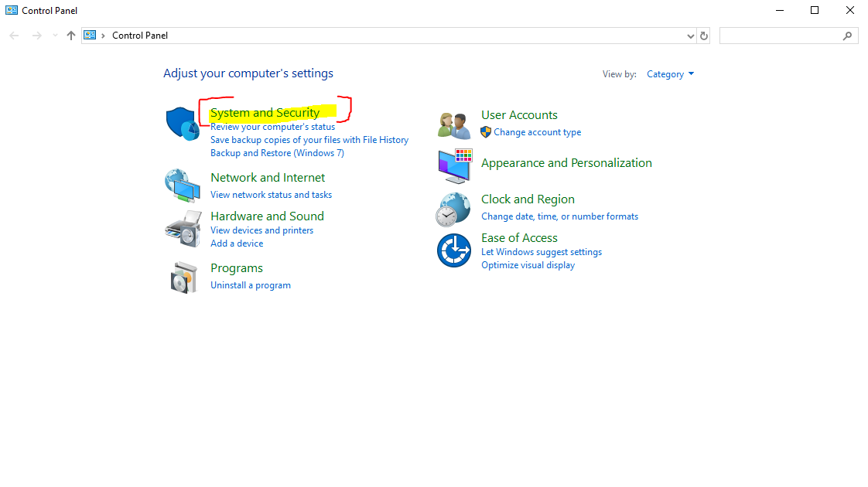Select Uninstall a program link
This screenshot has height=487, width=868.
251,285
